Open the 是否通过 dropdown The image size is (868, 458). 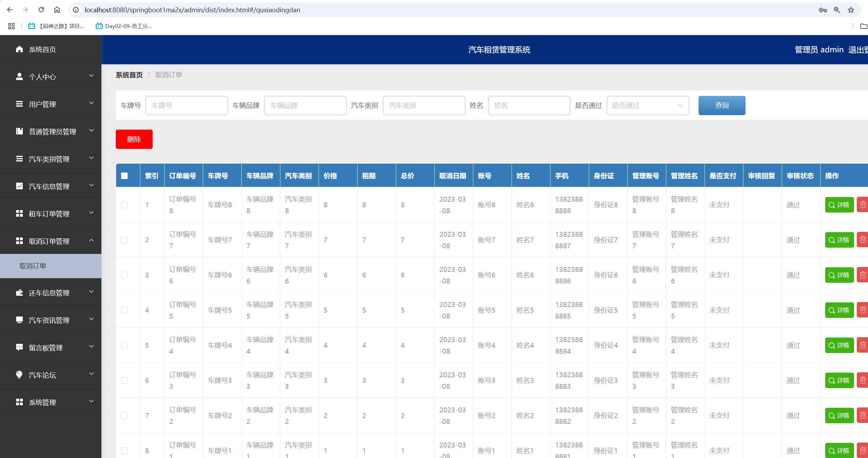click(648, 105)
